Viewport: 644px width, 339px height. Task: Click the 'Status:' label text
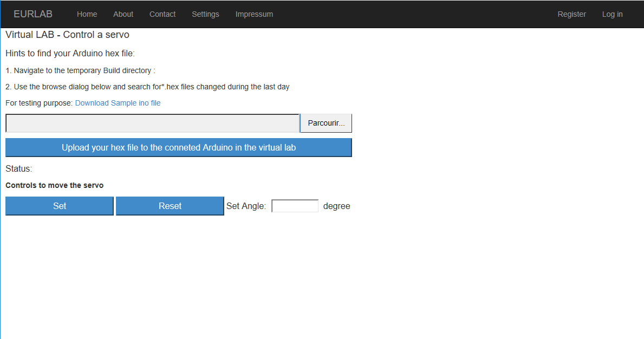pos(19,169)
